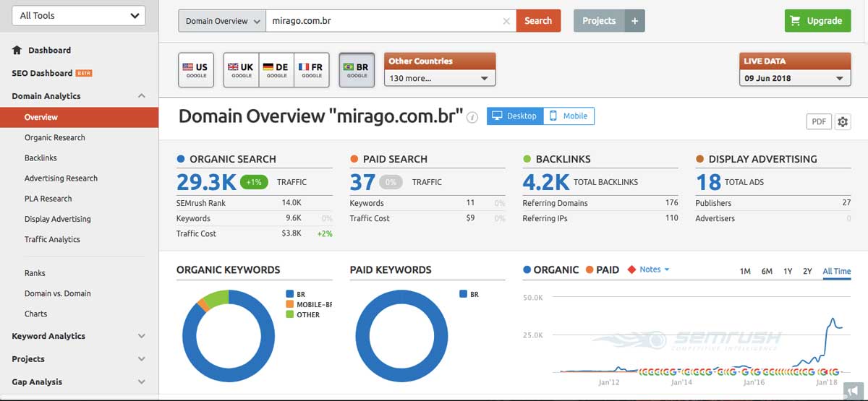Expand the Gap Analysis section
Viewport: 868px width, 401px height.
tap(142, 382)
